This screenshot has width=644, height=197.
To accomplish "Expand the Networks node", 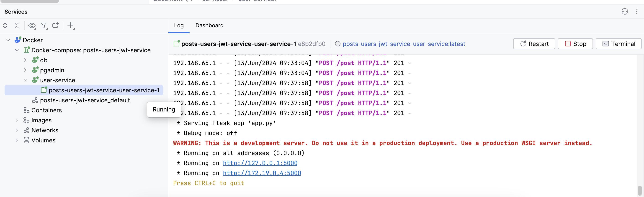I will (17, 130).
